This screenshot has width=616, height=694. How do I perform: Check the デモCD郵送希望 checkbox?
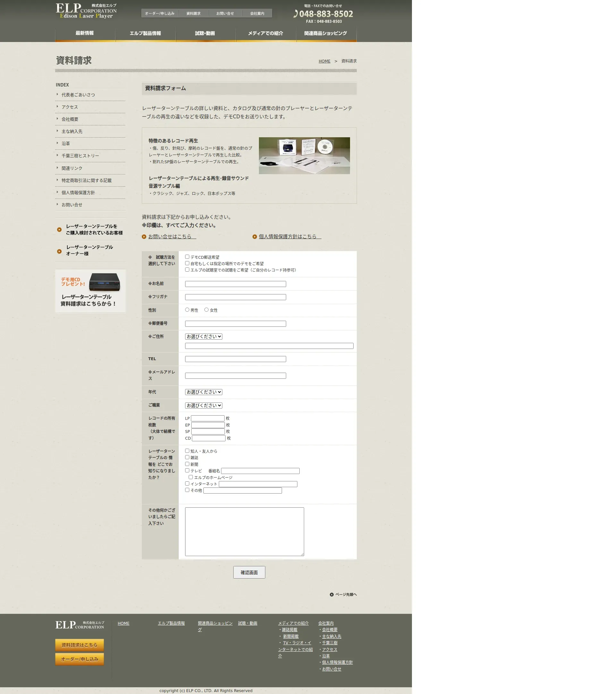click(x=187, y=257)
